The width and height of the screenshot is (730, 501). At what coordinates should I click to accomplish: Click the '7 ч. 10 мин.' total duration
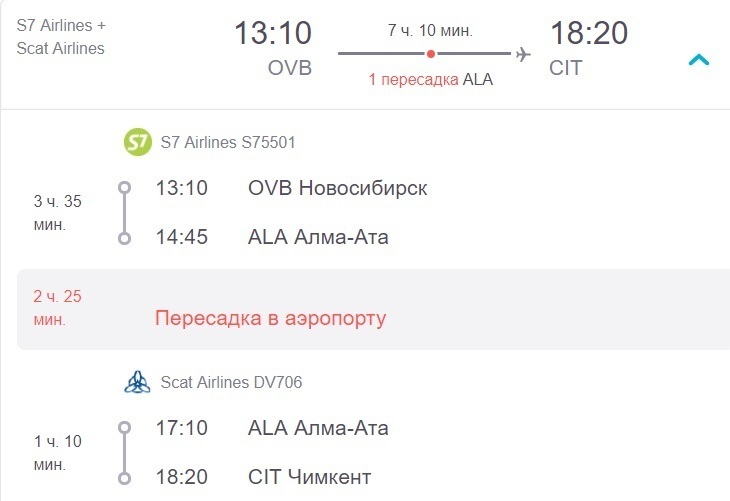pos(430,31)
